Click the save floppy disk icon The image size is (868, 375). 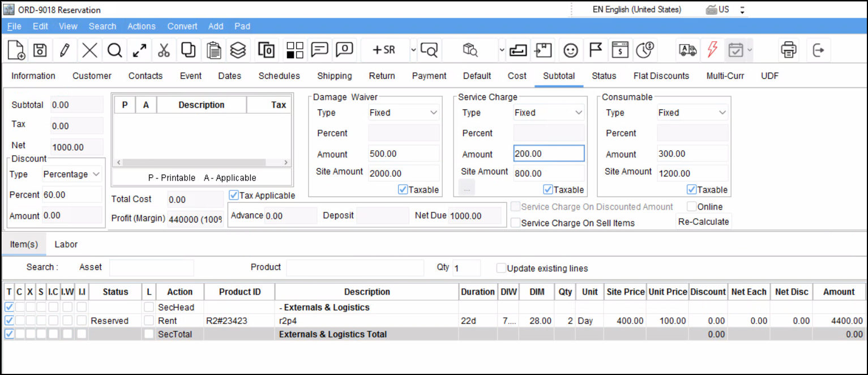pos(40,50)
